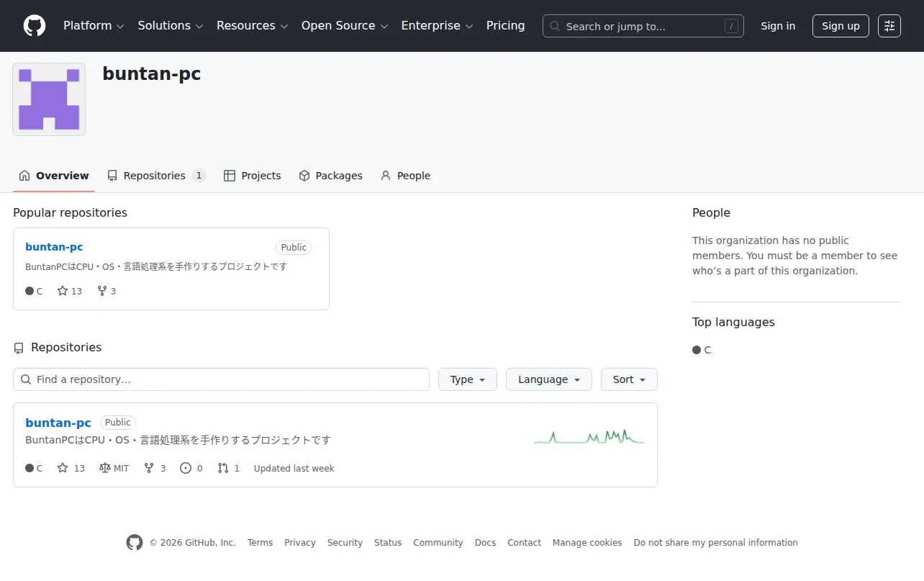Open forks showing 3 in Repositories list
Viewport: 924px width, 581px height.
(x=155, y=468)
